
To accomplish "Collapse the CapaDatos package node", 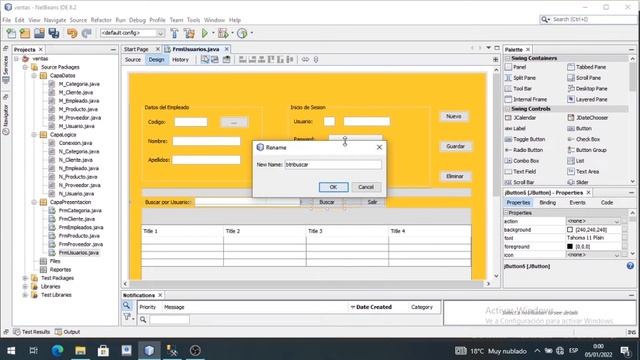I will (x=35, y=76).
